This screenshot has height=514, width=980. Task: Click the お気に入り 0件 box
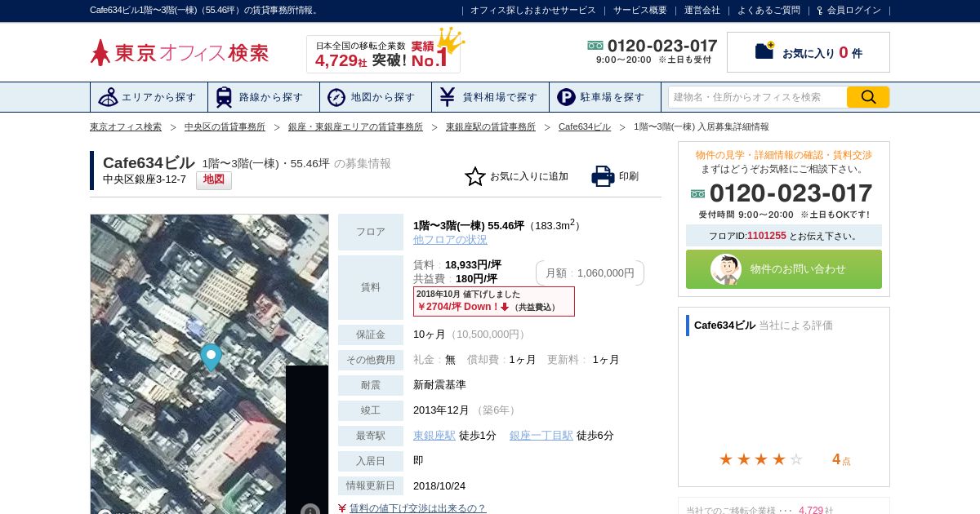808,52
